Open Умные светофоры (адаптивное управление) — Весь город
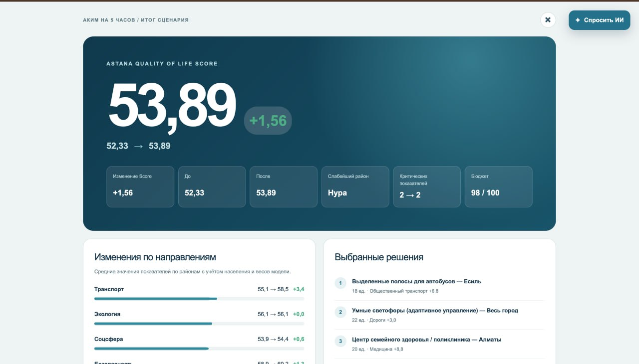 [435, 310]
